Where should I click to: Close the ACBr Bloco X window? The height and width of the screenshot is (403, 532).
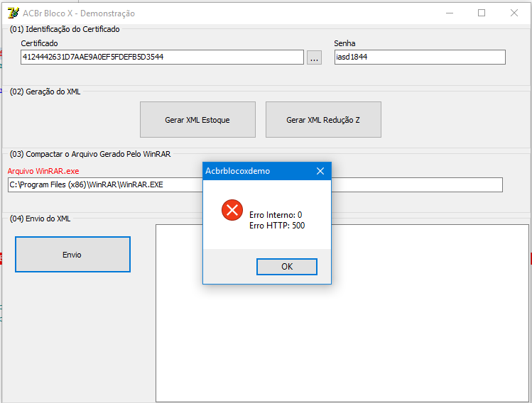pos(514,13)
